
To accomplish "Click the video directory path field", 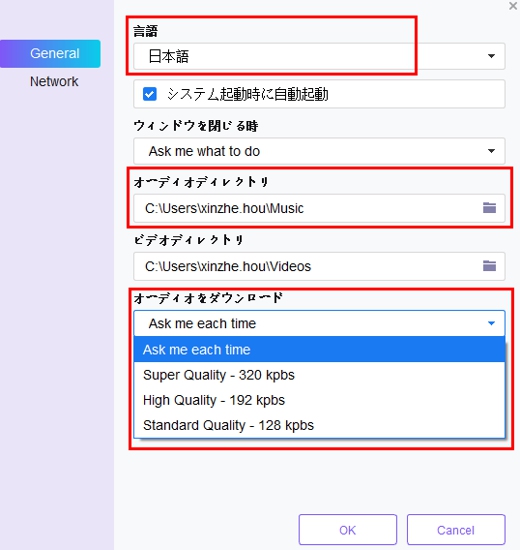I will 319,266.
